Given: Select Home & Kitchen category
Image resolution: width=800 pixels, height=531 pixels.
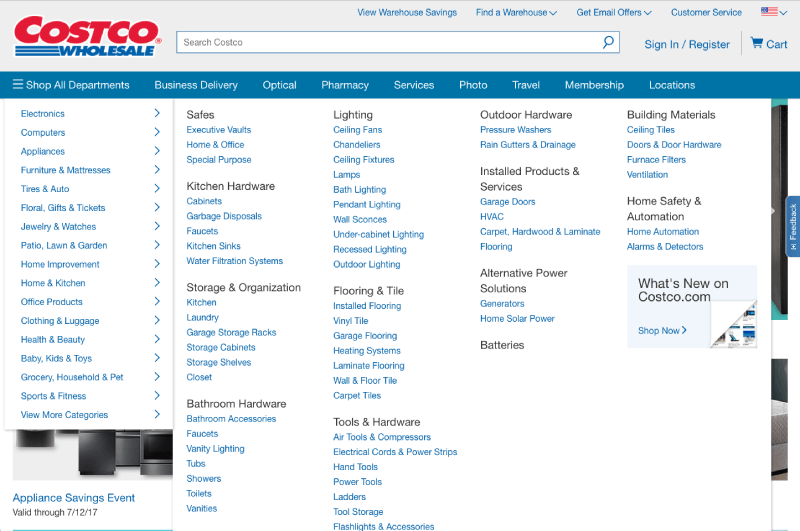Looking at the screenshot, I should click(x=53, y=283).
